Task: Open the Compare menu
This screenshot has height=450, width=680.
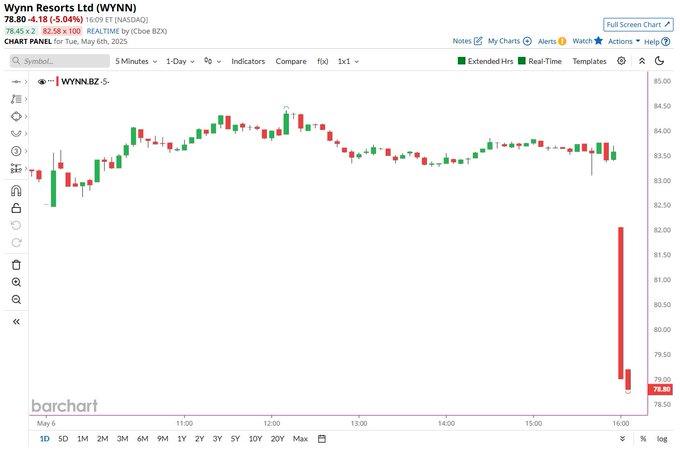Action: (291, 61)
